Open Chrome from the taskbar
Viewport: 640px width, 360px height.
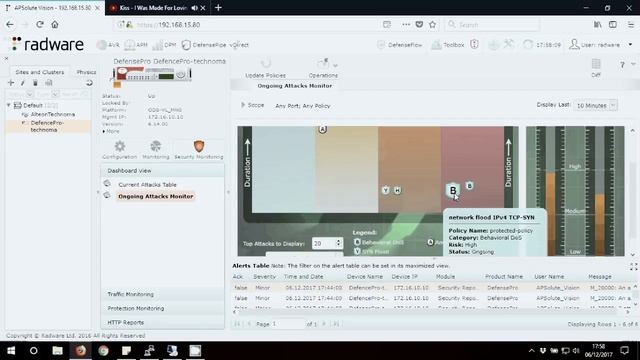pos(103,351)
